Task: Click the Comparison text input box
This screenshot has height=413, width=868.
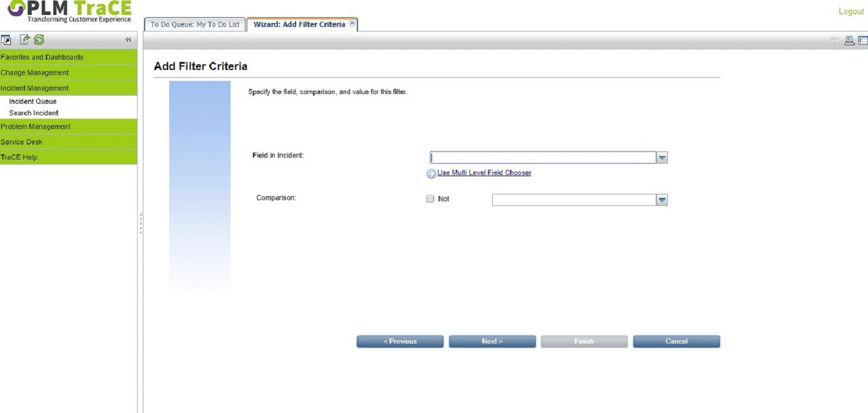Action: click(x=574, y=200)
